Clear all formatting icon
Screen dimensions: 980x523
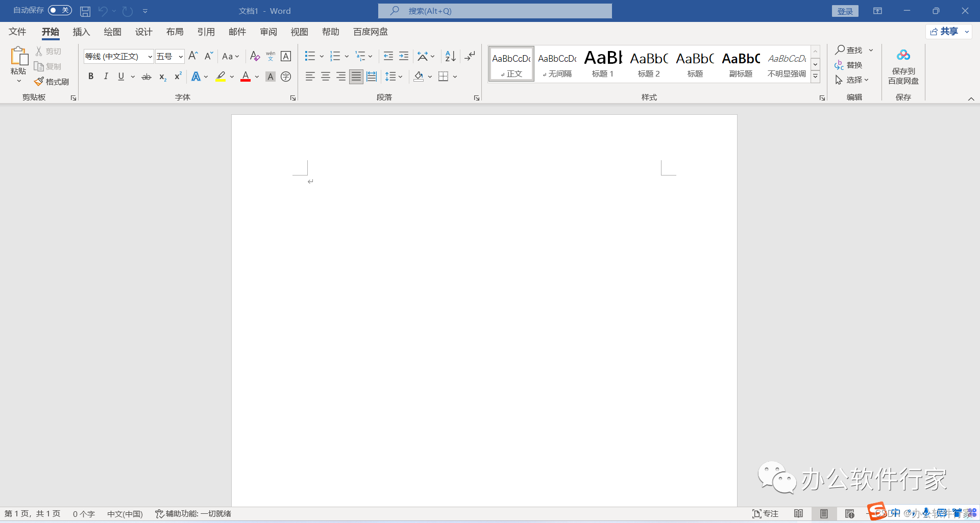pos(255,56)
